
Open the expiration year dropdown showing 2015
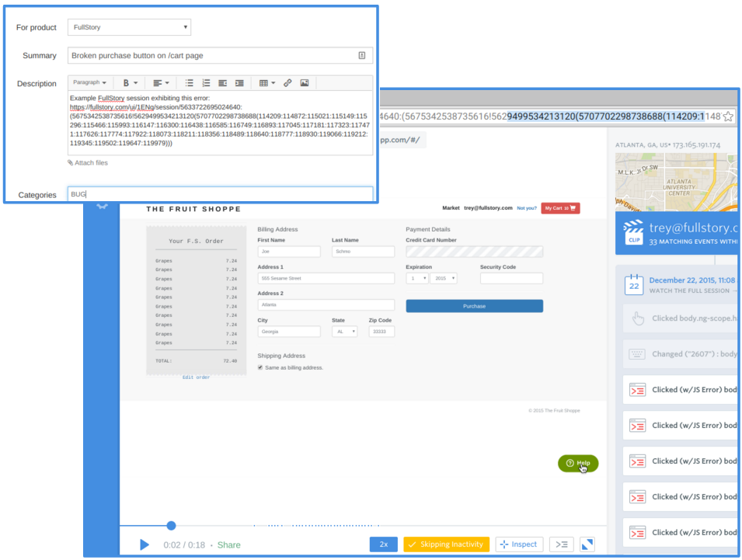coord(444,278)
